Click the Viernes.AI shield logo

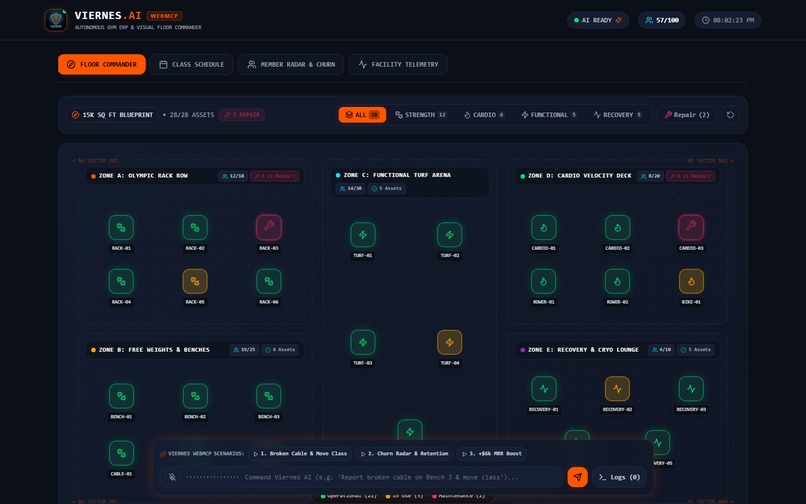pyautogui.click(x=56, y=20)
